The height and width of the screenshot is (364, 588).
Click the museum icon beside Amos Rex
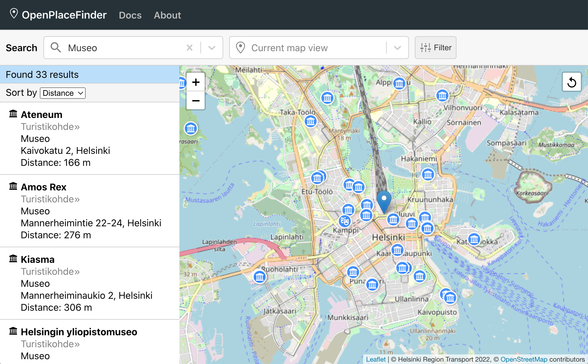coord(13,186)
